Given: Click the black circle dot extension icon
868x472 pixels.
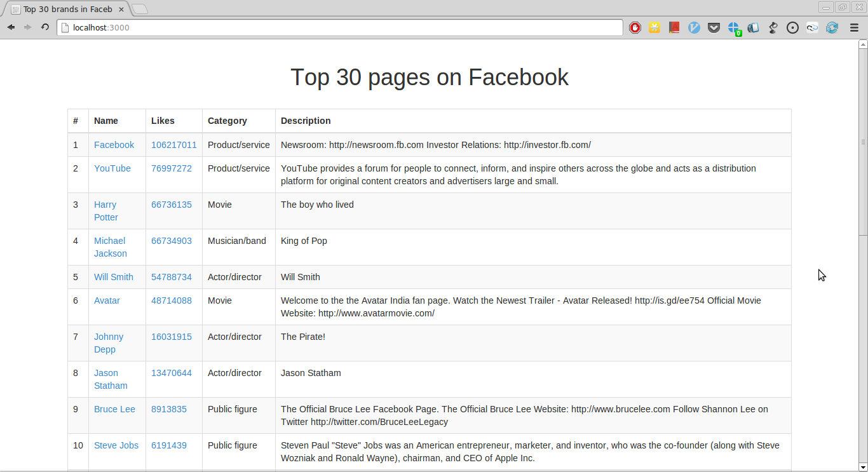Looking at the screenshot, I should (x=792, y=27).
